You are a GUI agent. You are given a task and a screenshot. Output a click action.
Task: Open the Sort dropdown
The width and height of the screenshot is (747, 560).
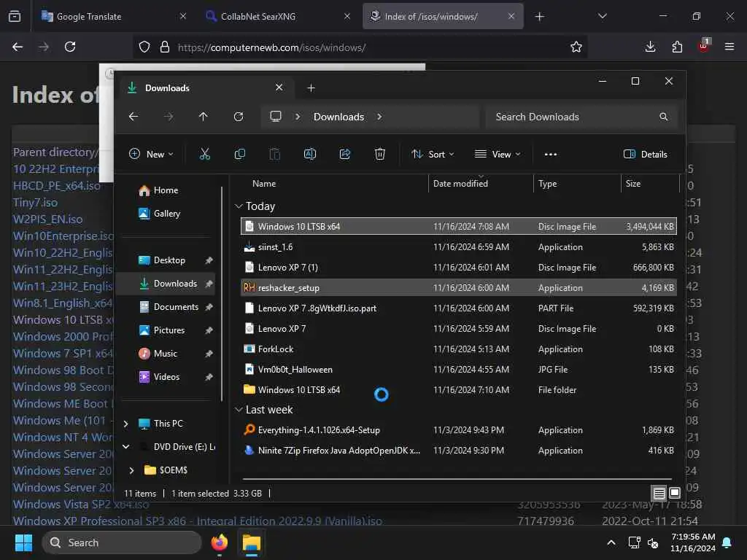[x=433, y=155]
